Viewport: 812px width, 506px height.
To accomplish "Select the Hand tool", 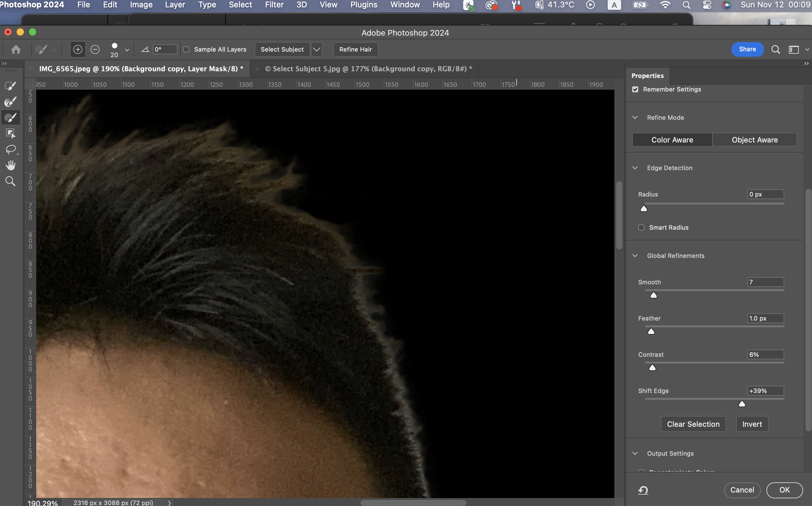I will [x=10, y=165].
